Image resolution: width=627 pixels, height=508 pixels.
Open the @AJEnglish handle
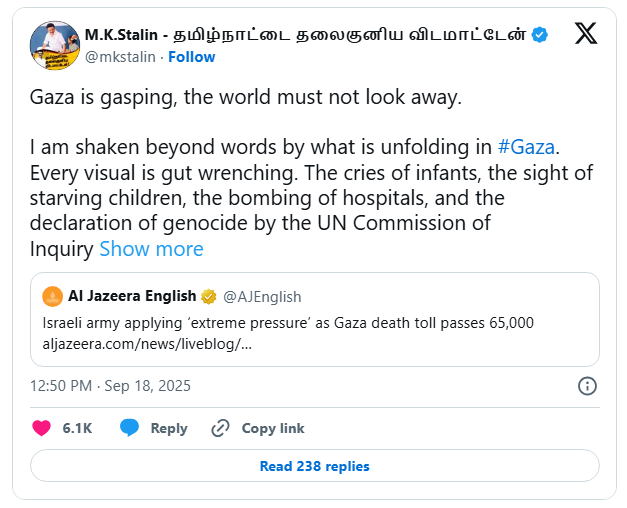point(262,296)
